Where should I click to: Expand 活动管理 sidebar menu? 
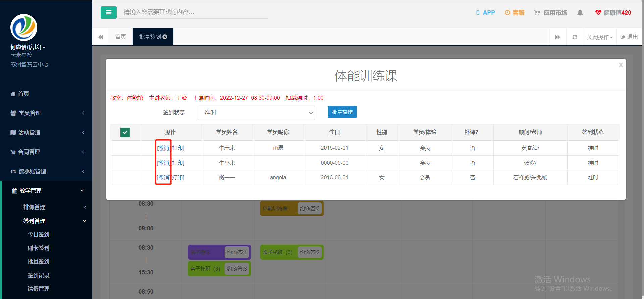click(x=46, y=132)
